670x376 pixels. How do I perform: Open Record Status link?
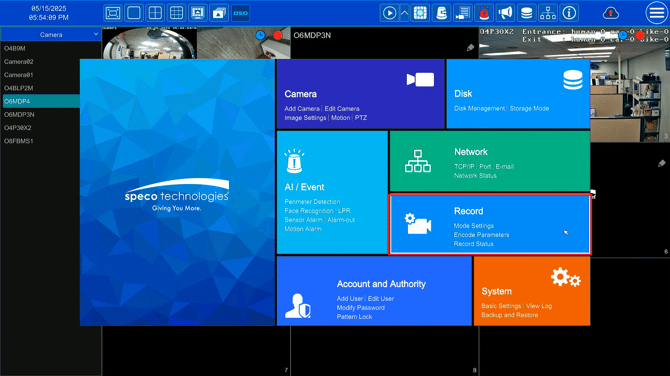[x=473, y=244]
